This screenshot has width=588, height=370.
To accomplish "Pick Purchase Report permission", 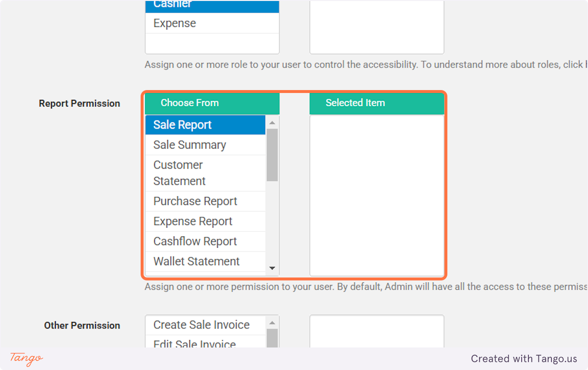I will click(x=205, y=201).
